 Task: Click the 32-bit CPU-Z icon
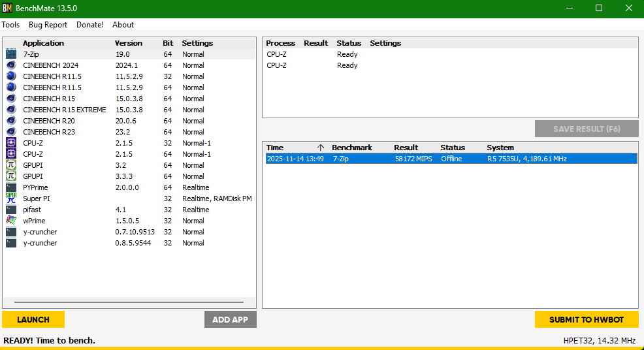coord(11,143)
